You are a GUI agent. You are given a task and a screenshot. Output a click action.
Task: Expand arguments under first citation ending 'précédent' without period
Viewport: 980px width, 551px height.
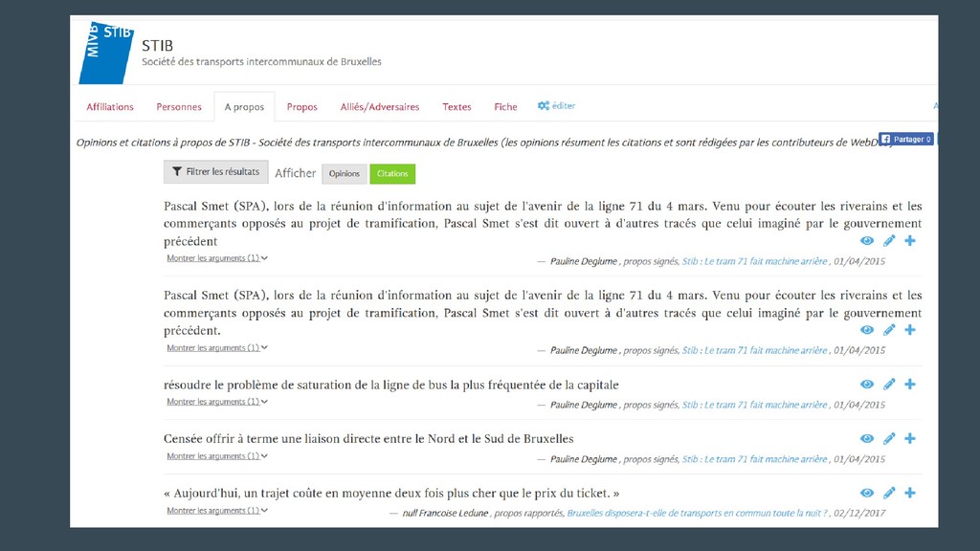pyautogui.click(x=217, y=258)
